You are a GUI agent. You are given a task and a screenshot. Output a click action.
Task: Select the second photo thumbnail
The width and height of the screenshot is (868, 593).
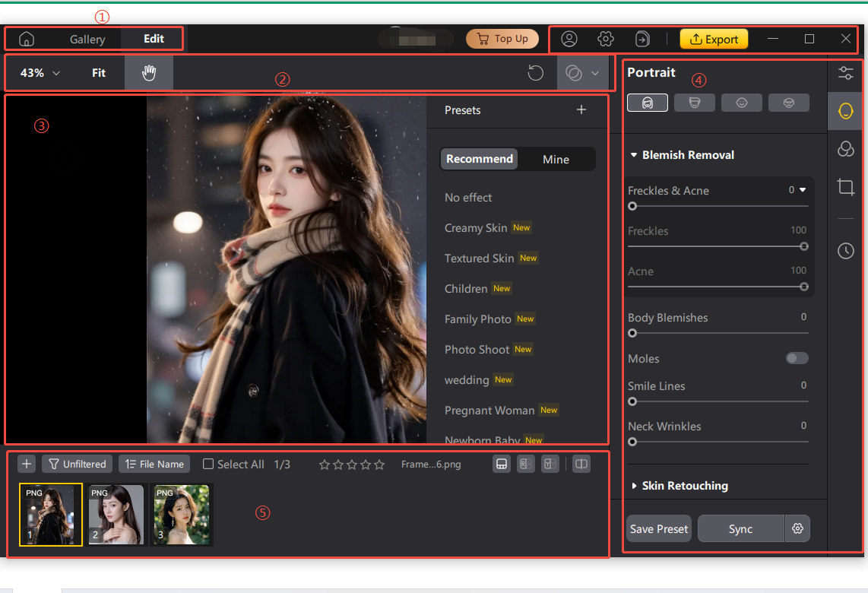tap(116, 515)
